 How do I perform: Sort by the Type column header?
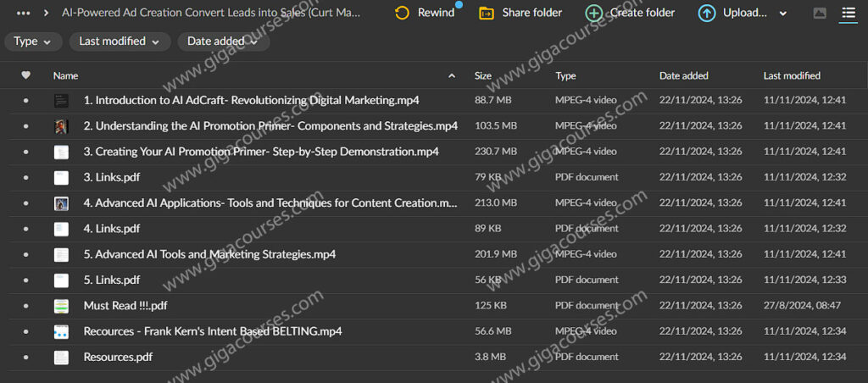click(x=565, y=75)
